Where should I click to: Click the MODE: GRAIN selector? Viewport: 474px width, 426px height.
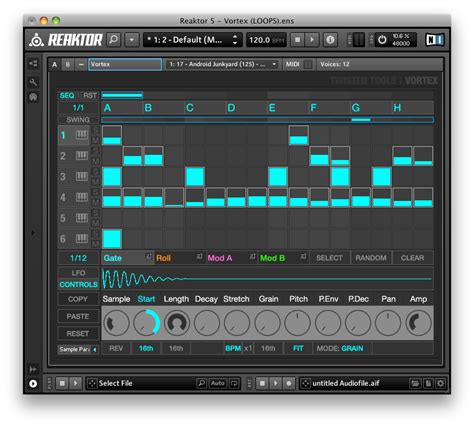(340, 348)
